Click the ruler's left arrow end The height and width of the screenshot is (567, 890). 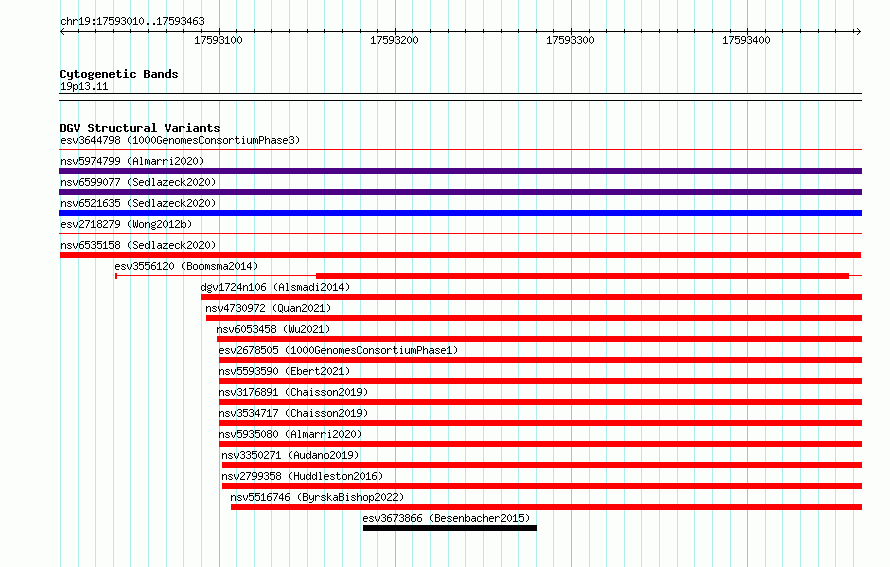62,31
